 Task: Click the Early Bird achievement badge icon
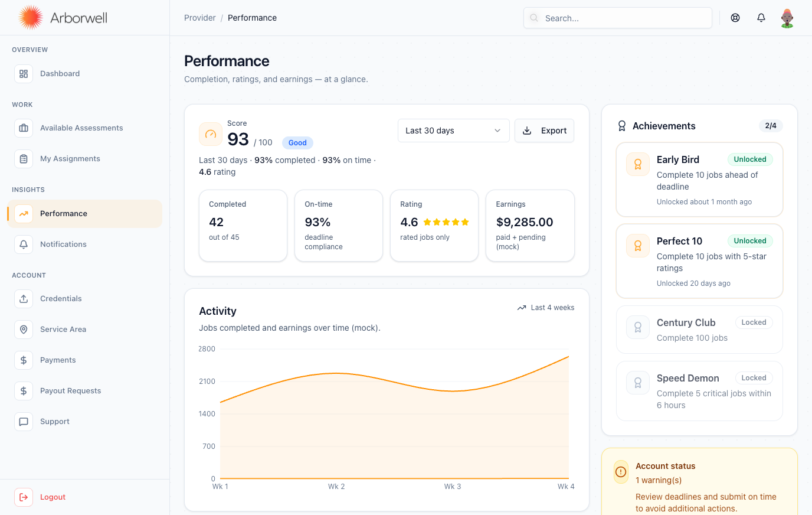tap(638, 165)
